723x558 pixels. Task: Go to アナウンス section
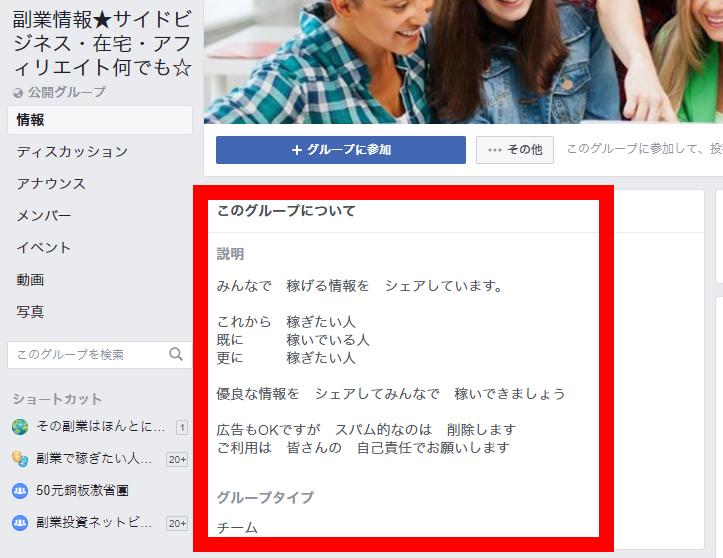click(51, 184)
